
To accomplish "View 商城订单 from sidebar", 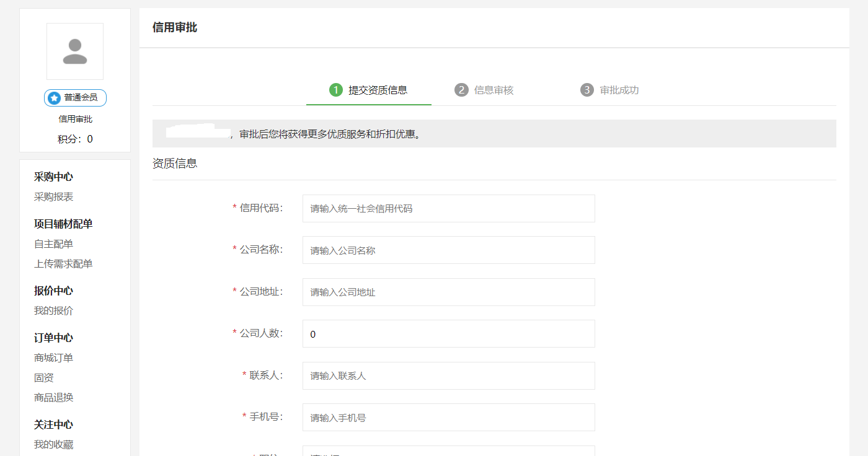I will pyautogui.click(x=54, y=358).
